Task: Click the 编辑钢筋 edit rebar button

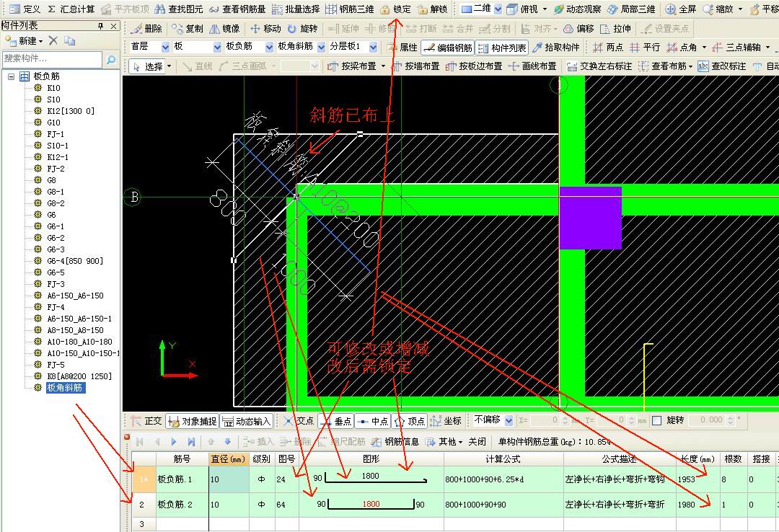Action: tap(447, 48)
